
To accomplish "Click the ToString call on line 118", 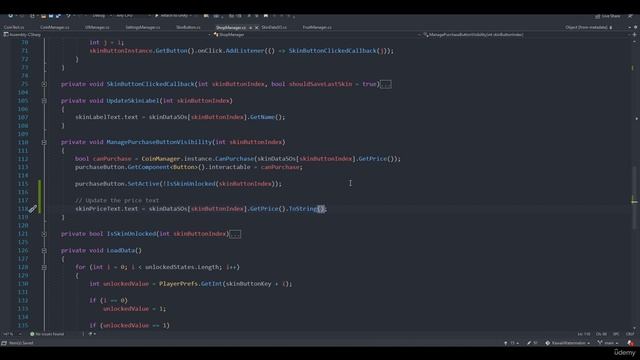I will pyautogui.click(x=303, y=209).
